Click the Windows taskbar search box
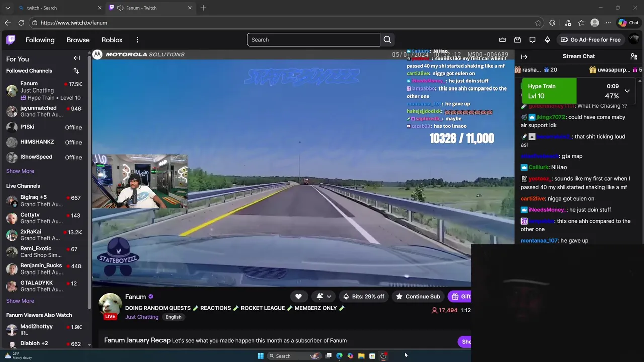Viewport: 644px width, 362px height. click(x=293, y=356)
